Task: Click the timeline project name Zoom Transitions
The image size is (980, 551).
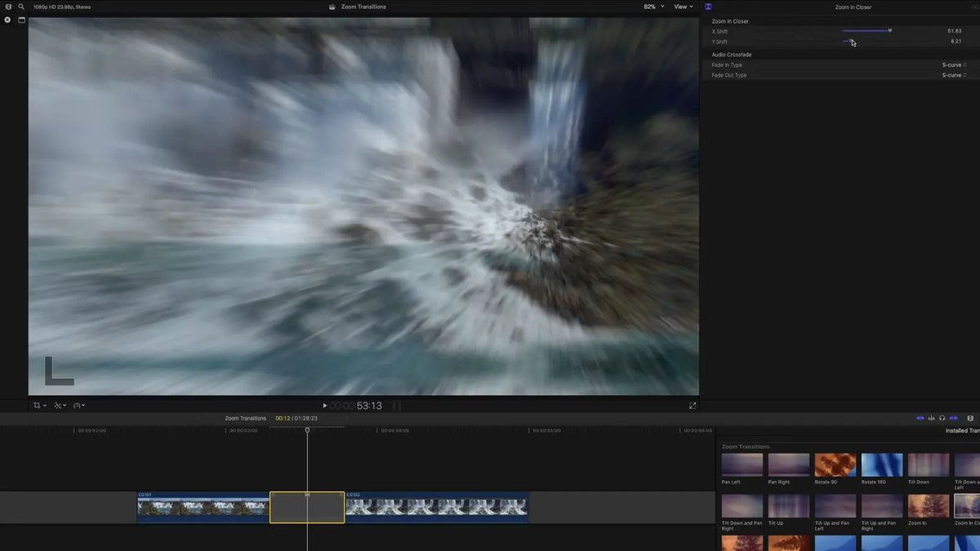Action: (246, 418)
